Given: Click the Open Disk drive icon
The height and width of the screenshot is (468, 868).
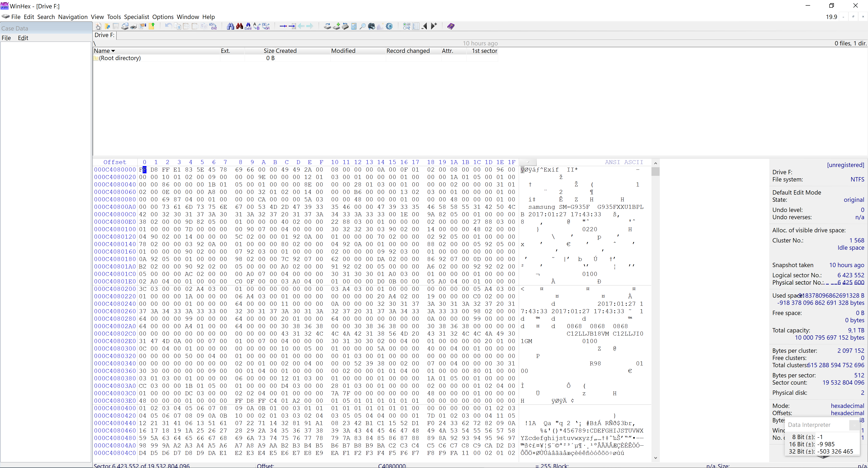Looking at the screenshot, I should pyautogui.click(x=327, y=26).
